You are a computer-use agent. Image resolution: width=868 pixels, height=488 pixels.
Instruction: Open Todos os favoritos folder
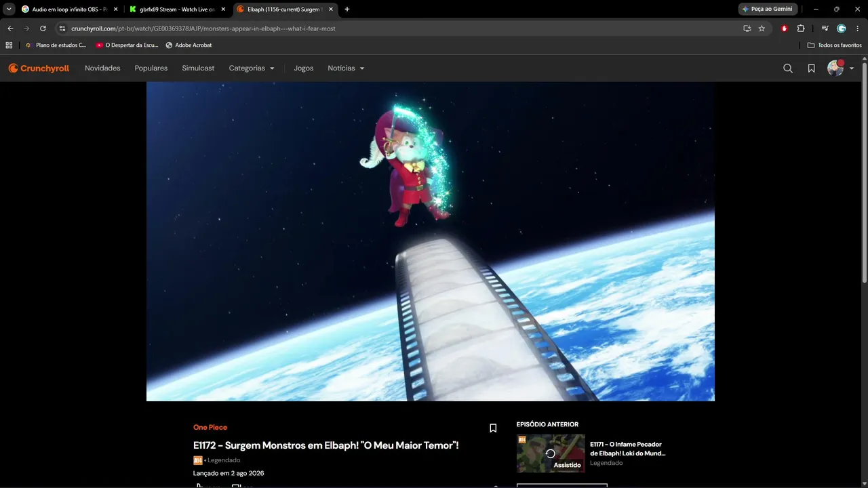tap(835, 45)
